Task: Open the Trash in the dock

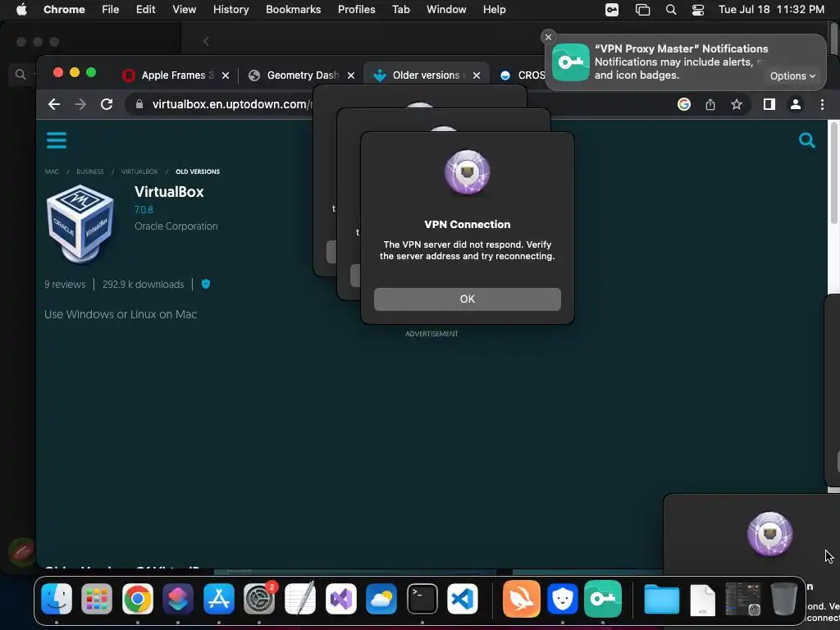Action: (783, 598)
